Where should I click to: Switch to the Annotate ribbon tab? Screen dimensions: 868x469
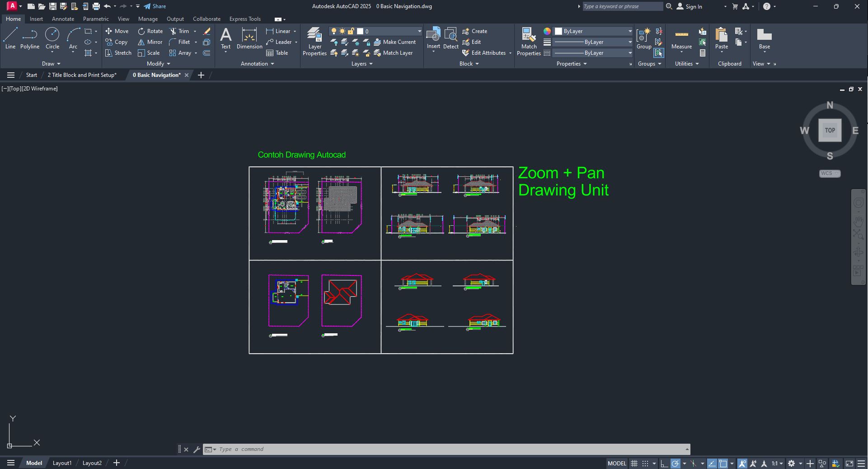point(63,19)
